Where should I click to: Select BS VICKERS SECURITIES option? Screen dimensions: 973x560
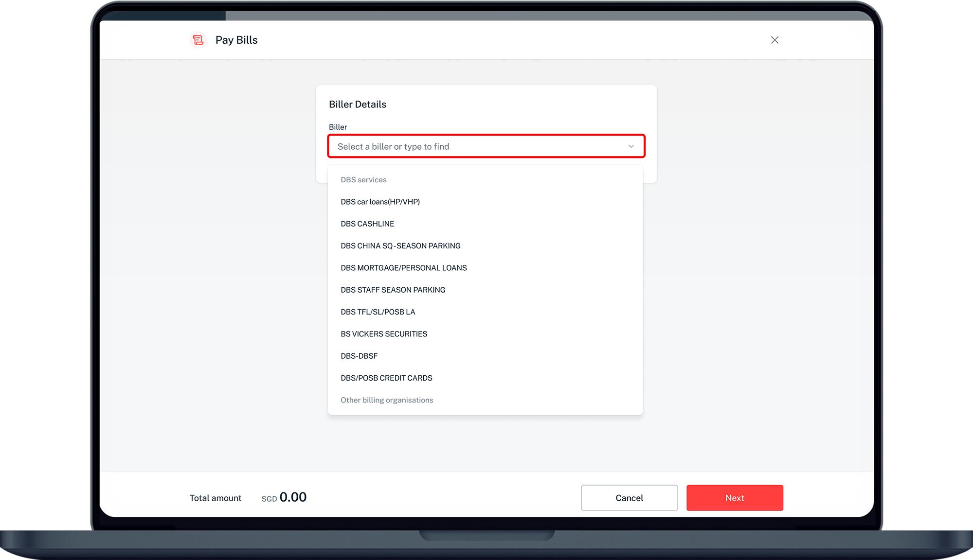pos(384,334)
